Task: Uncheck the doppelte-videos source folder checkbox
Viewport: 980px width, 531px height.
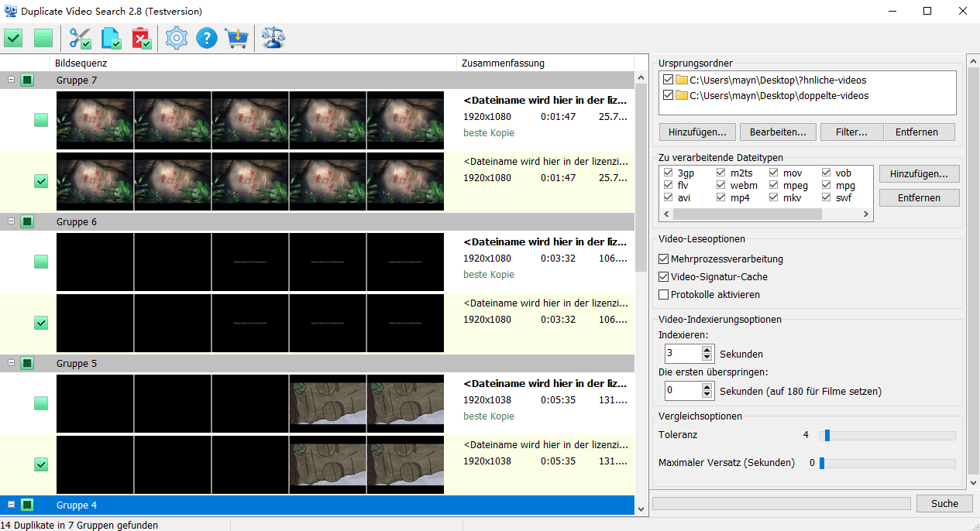Action: (x=669, y=96)
